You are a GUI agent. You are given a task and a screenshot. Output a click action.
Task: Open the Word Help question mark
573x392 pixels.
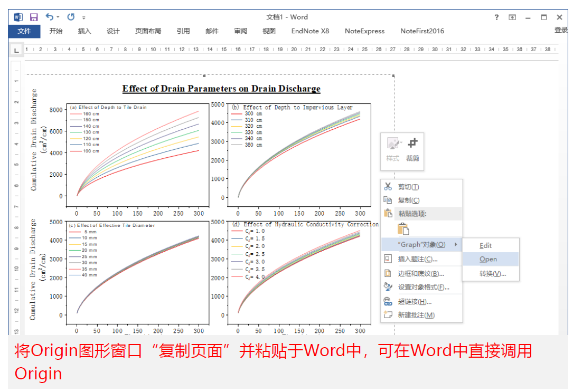click(496, 17)
